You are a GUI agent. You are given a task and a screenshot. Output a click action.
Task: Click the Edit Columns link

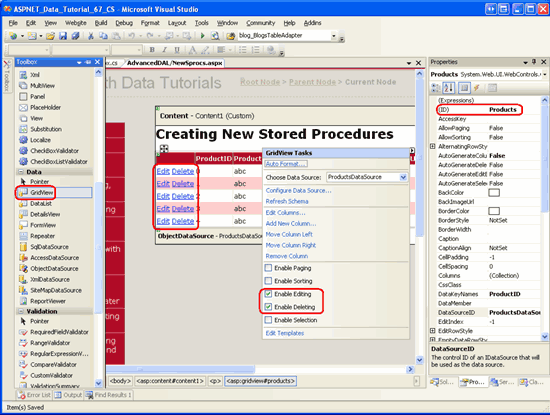click(285, 213)
